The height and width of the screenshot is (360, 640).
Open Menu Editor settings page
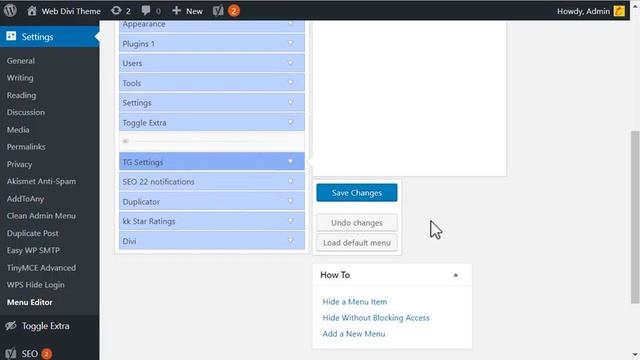(x=30, y=302)
